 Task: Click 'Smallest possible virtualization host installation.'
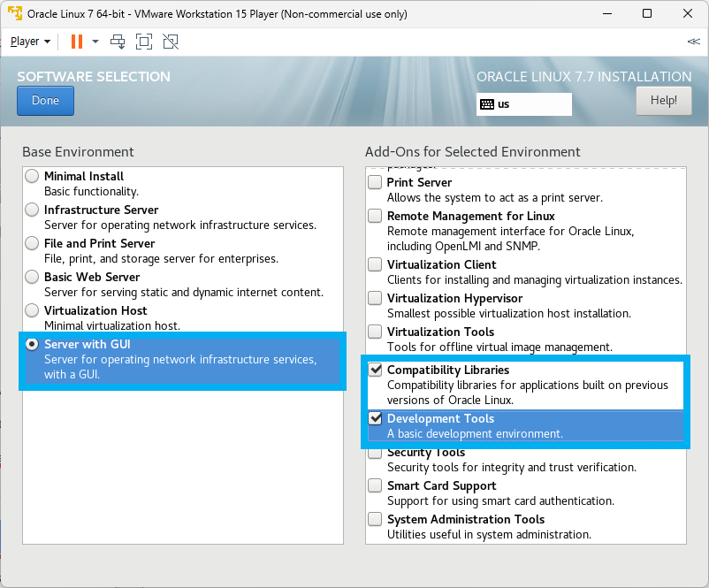(508, 313)
